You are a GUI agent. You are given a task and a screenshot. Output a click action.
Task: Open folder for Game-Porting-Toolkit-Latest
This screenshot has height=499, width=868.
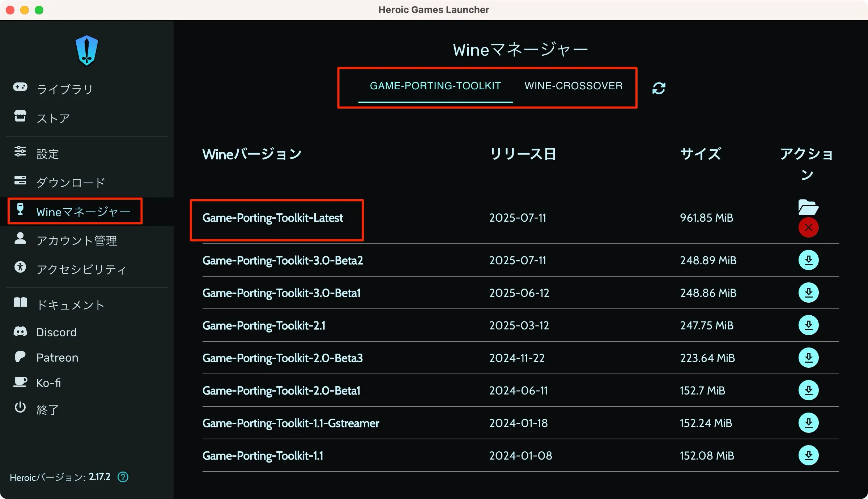coord(808,207)
